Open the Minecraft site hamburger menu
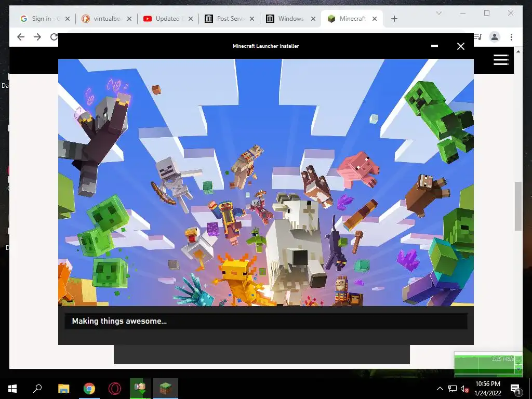 [501, 60]
